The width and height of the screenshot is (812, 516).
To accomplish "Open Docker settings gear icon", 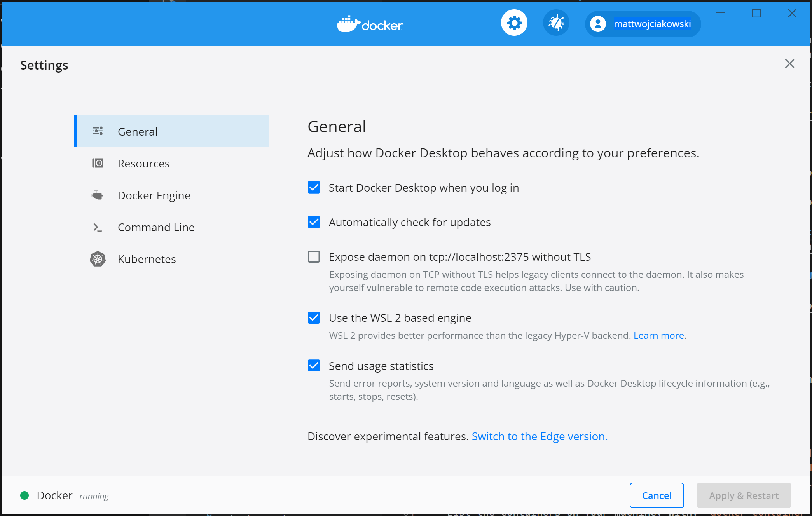I will pos(514,24).
